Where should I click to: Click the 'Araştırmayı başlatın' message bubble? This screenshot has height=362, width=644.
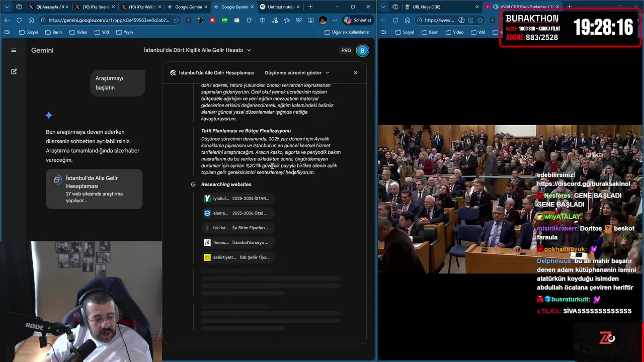click(118, 83)
